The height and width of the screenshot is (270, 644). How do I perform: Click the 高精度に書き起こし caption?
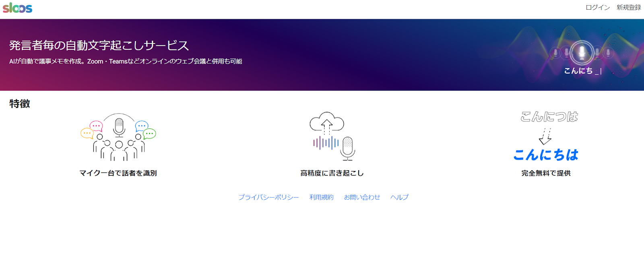pyautogui.click(x=332, y=173)
